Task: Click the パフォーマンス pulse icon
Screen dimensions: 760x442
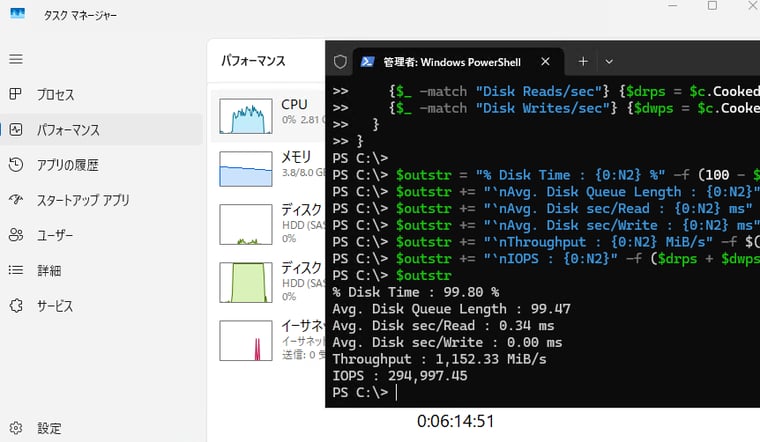Action: [x=16, y=129]
